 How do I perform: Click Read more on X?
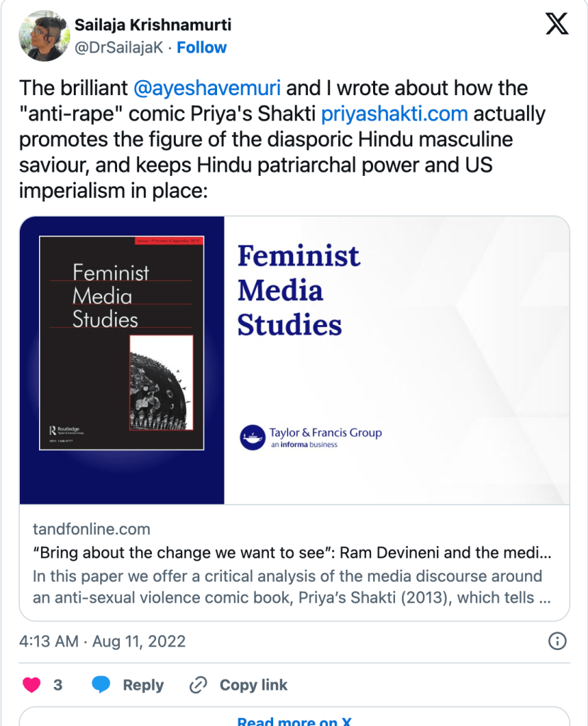(x=294, y=721)
